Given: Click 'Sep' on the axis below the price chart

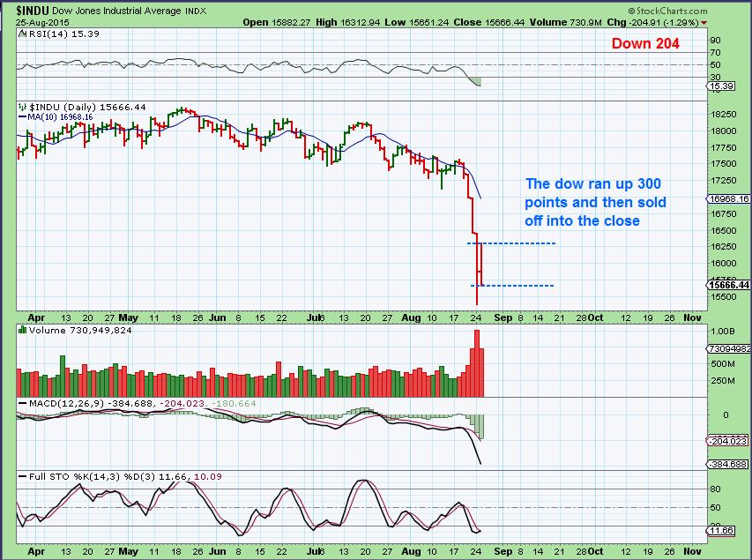Looking at the screenshot, I should pyautogui.click(x=503, y=317).
